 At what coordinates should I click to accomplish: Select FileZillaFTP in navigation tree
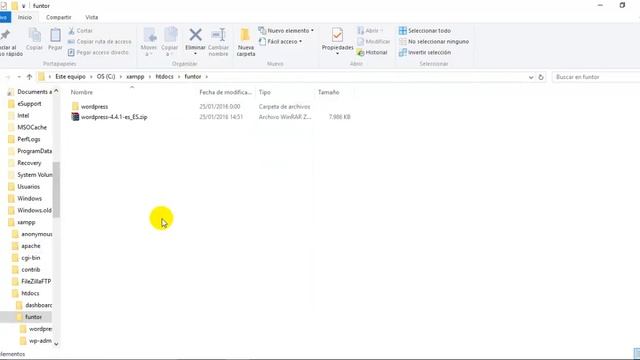tap(36, 281)
